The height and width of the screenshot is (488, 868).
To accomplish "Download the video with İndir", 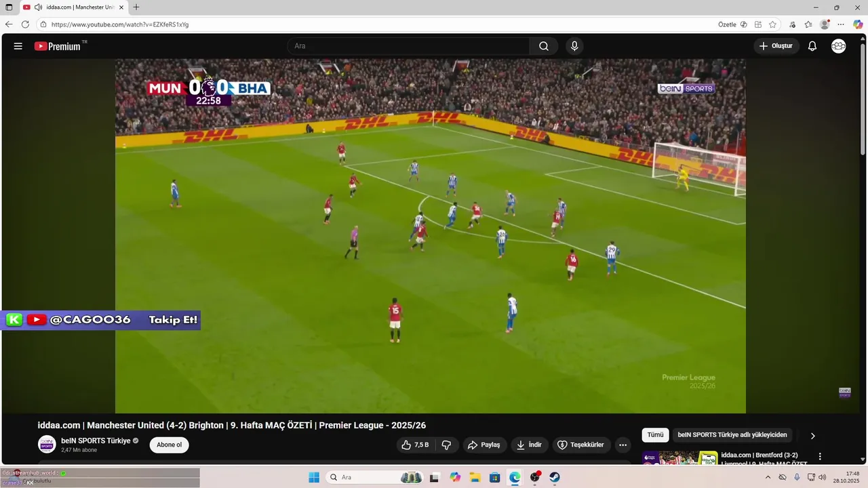I will pyautogui.click(x=529, y=445).
